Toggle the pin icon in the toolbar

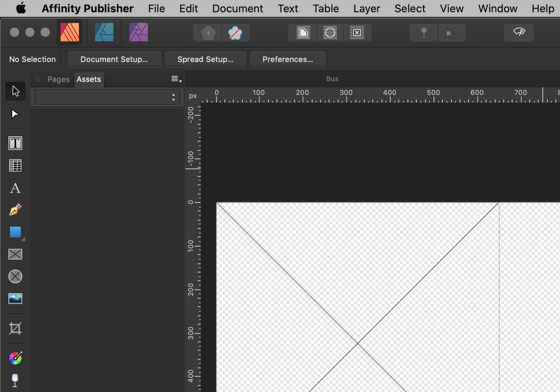coord(423,33)
